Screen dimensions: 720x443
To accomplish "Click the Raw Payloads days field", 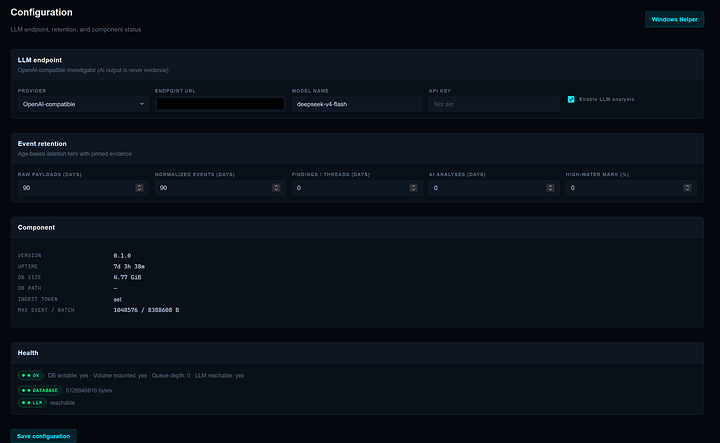I will 83,188.
